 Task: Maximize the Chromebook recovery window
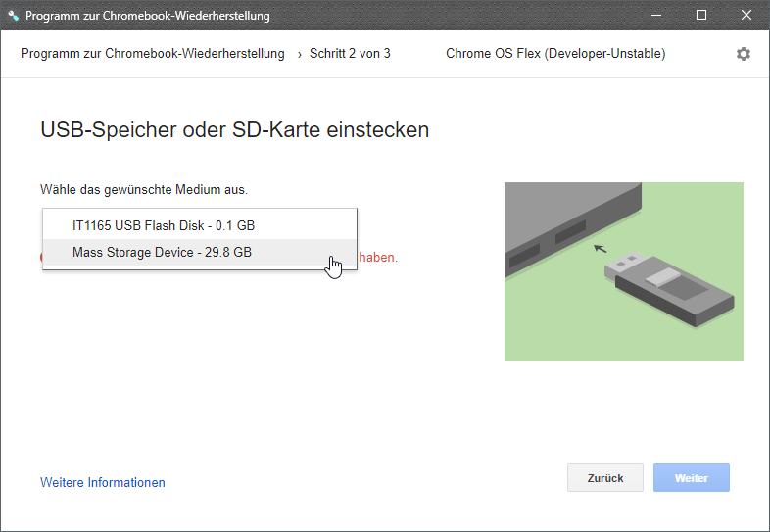click(x=701, y=16)
